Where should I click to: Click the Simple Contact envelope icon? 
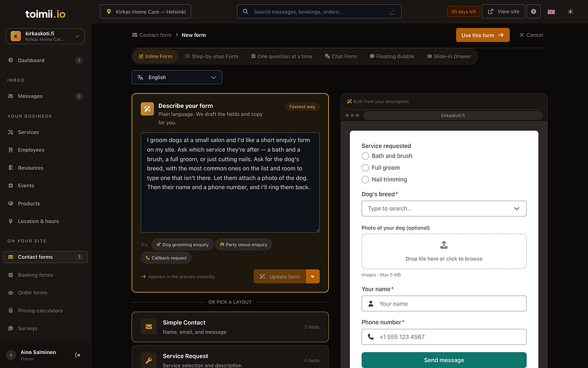click(148, 327)
